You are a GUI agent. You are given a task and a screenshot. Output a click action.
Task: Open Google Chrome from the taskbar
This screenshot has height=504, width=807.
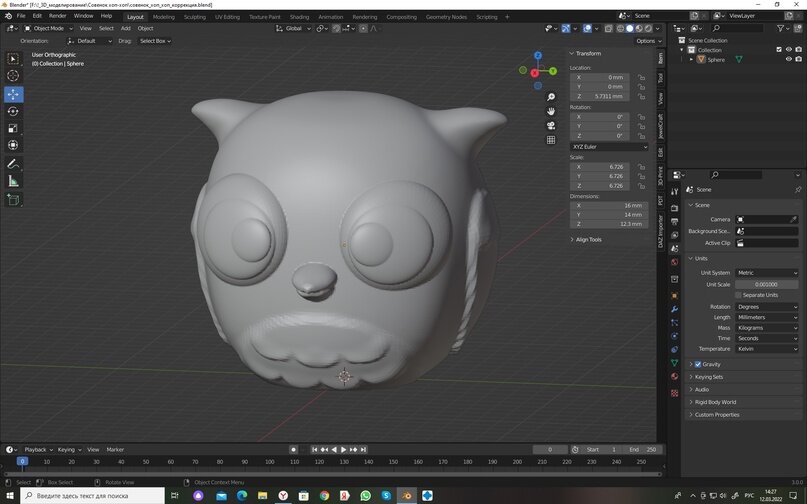[324, 496]
